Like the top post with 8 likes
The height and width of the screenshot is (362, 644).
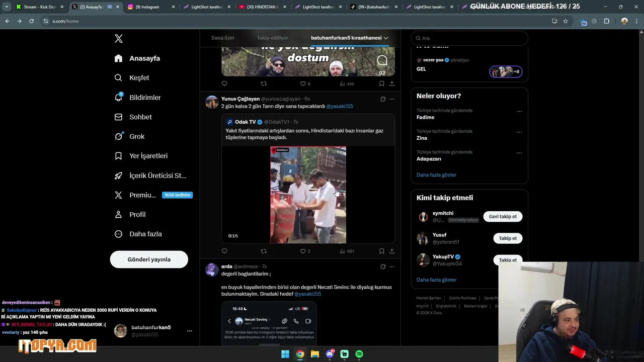(x=305, y=83)
